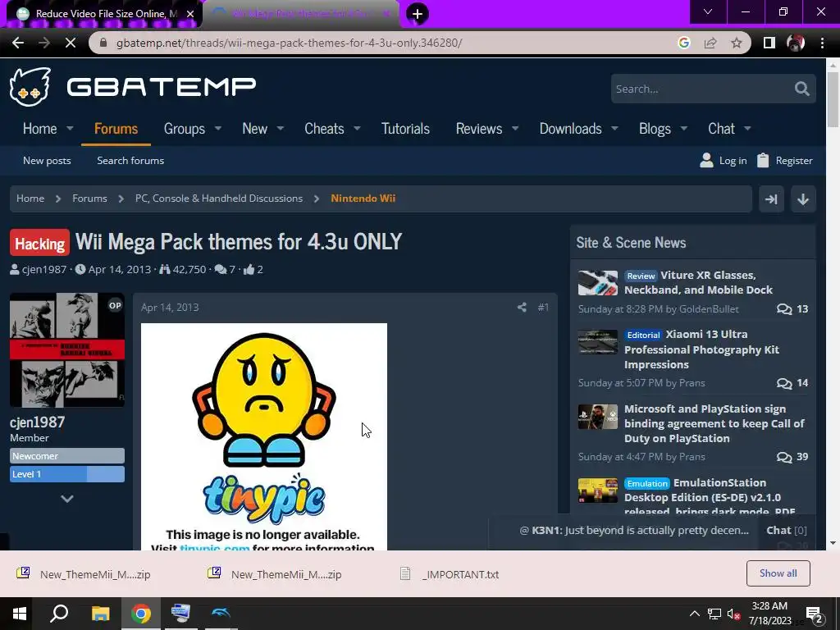Click the browser address bar URL
This screenshot has height=630, width=840.
coord(290,43)
